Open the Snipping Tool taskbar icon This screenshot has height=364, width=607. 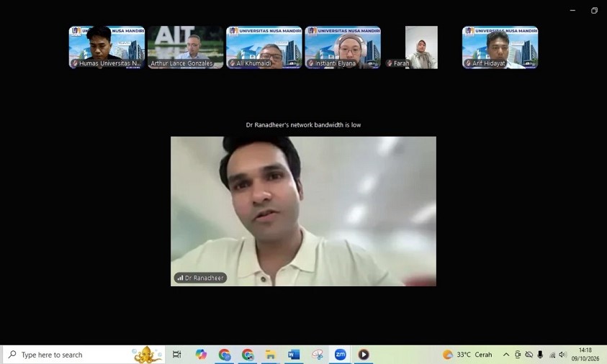coord(318,355)
